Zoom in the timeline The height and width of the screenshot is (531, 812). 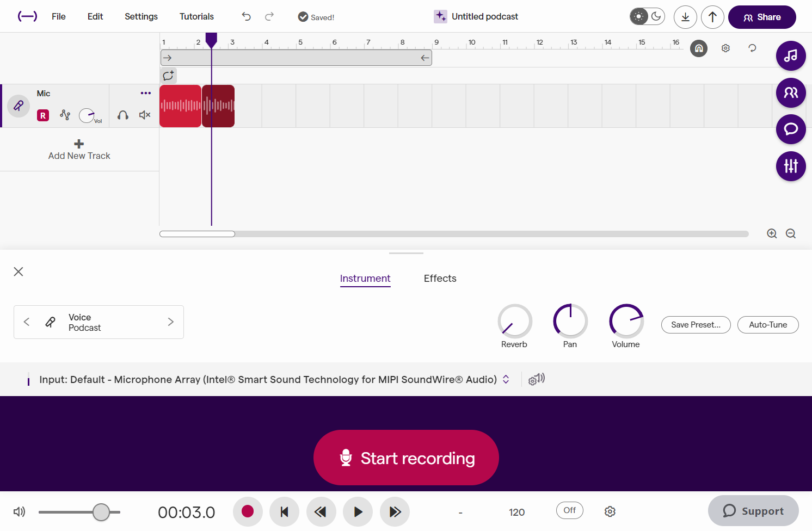[x=772, y=233]
